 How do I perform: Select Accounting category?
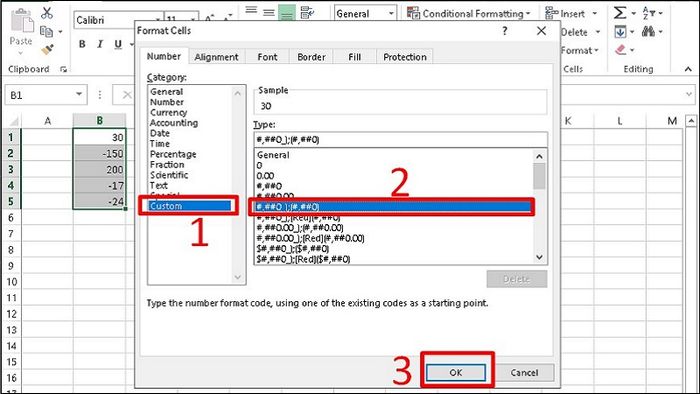point(174,123)
